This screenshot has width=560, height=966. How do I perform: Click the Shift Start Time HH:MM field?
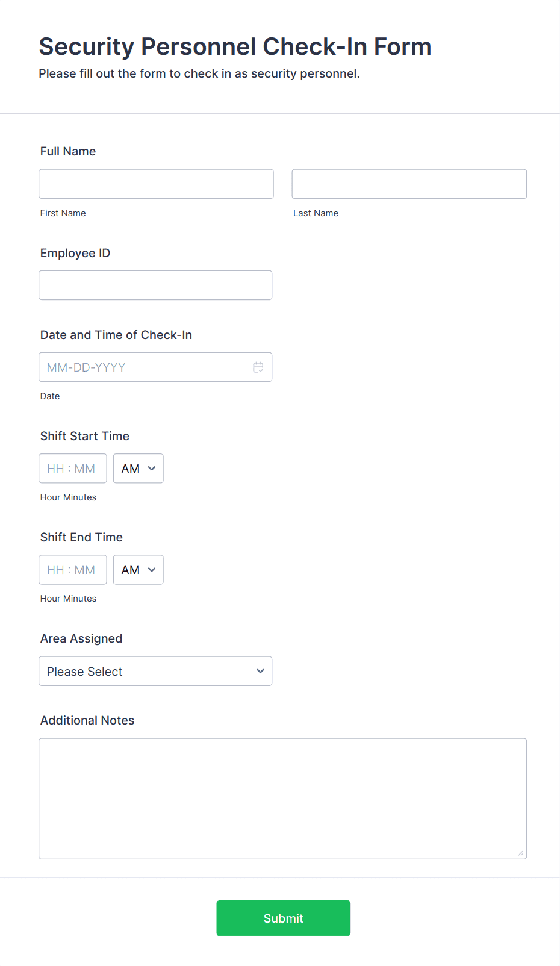point(73,469)
